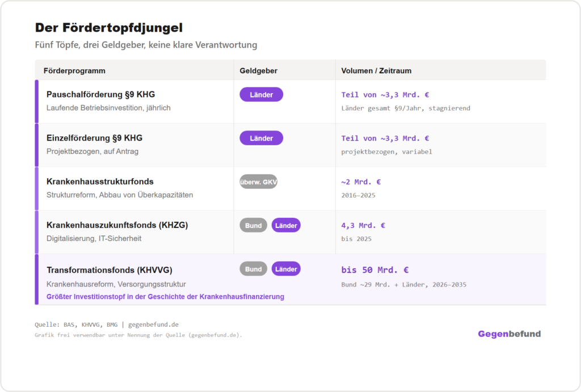Image resolution: width=581 pixels, height=392 pixels.
Task: Click the Gegenbefund logo
Action: pyautogui.click(x=509, y=334)
